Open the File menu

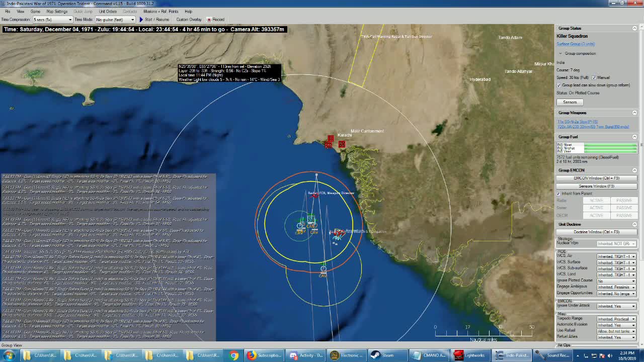pos(7,11)
